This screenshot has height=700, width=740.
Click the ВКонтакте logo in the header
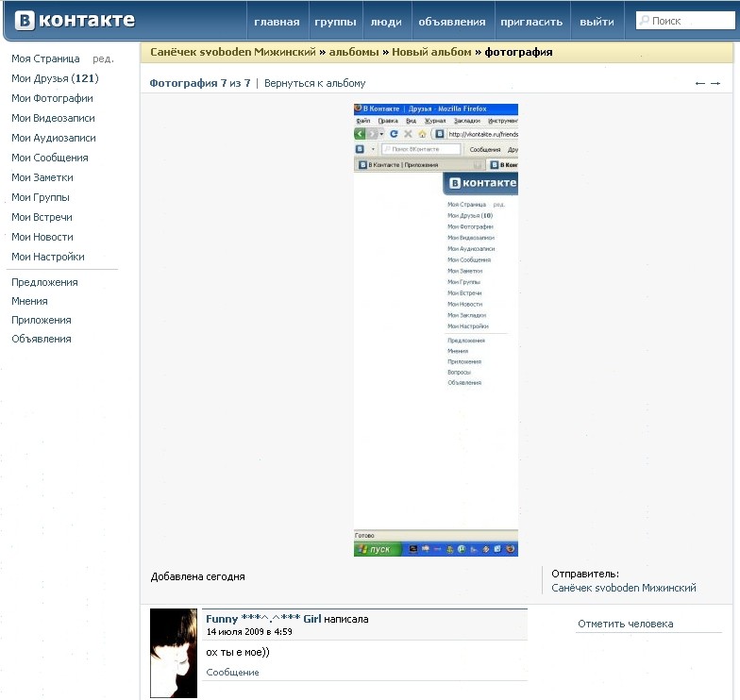(75, 21)
